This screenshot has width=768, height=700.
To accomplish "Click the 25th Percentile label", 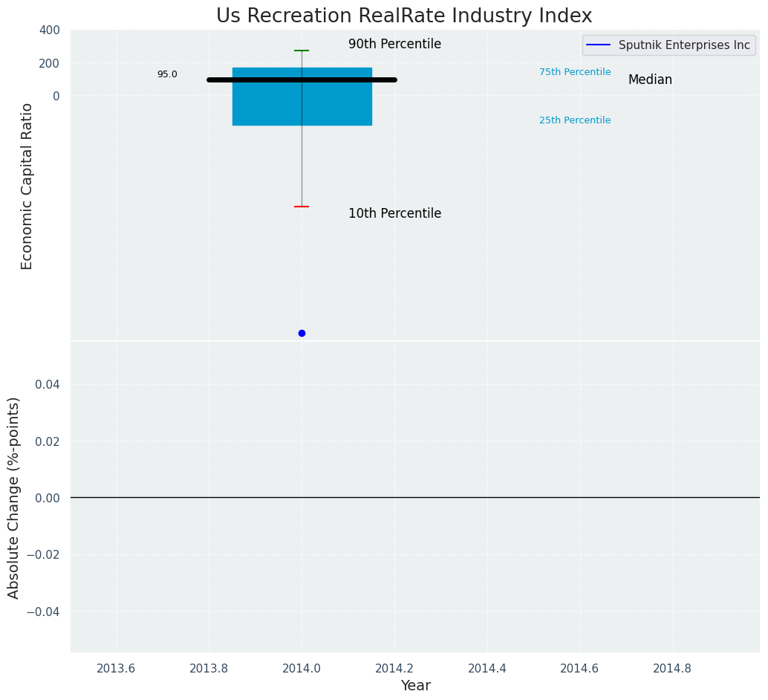I will click(575, 120).
